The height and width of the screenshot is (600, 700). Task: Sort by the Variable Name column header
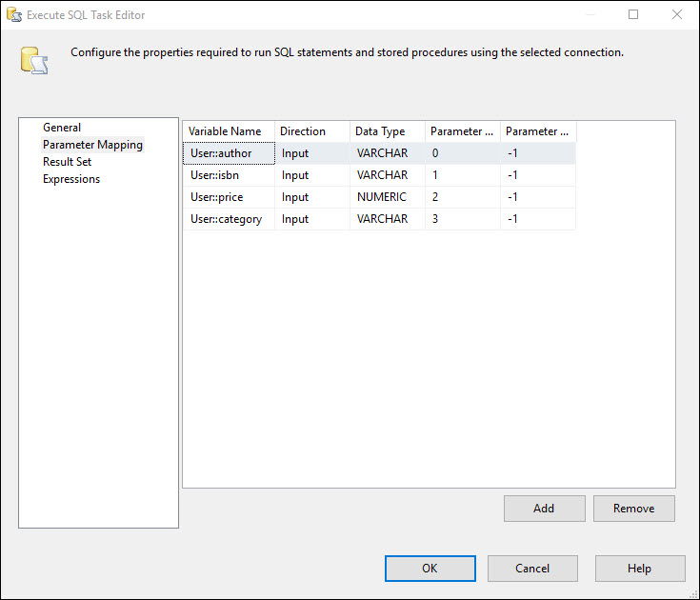pos(229,131)
